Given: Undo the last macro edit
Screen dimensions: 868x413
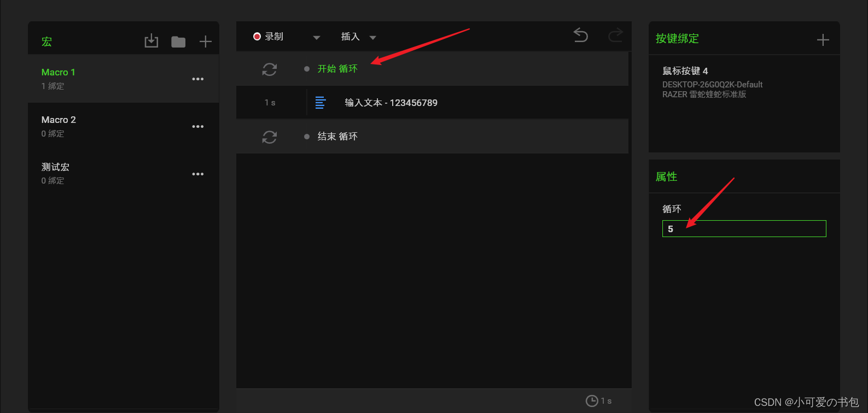Looking at the screenshot, I should [x=581, y=36].
